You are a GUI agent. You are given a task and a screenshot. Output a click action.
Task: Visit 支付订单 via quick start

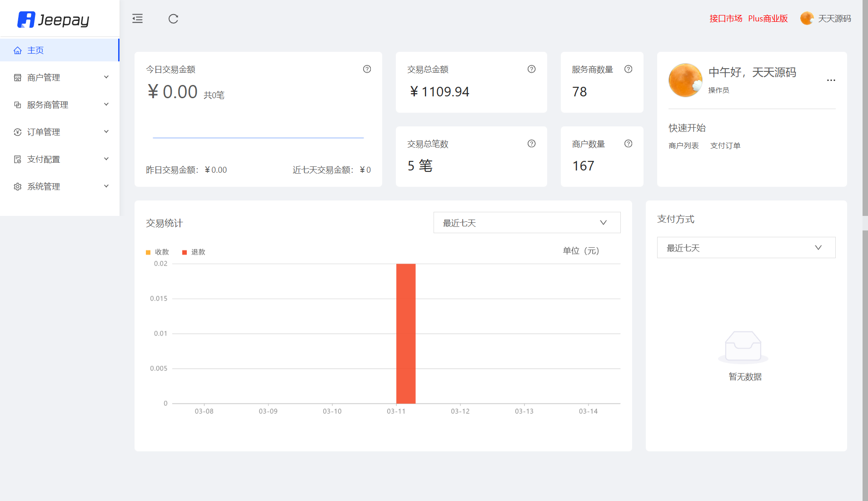725,145
